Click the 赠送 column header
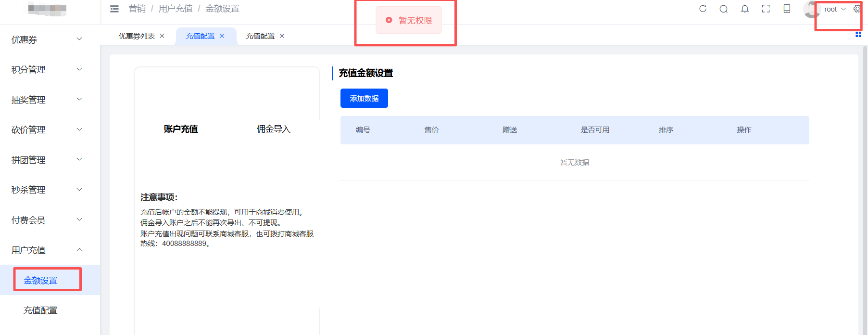This screenshot has width=868, height=335. [510, 130]
